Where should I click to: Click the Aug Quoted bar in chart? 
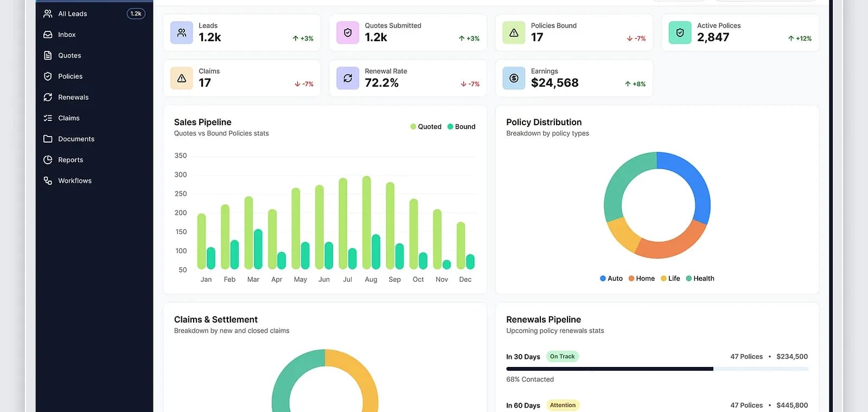point(367,223)
